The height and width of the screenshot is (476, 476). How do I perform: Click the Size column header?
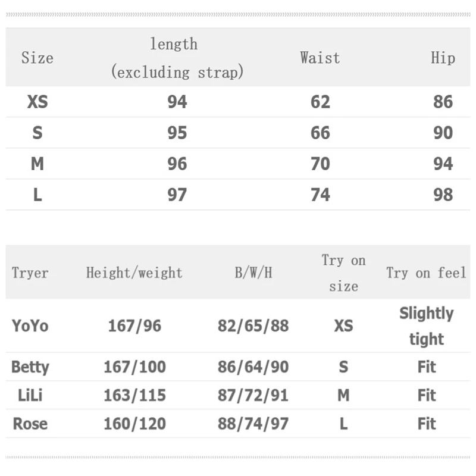point(37,58)
